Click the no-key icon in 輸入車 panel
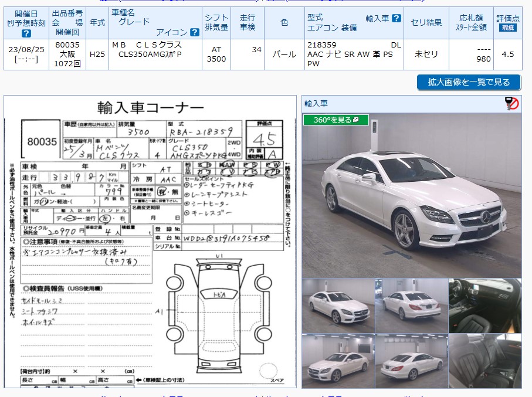This screenshot has width=532, height=397. coord(511,103)
